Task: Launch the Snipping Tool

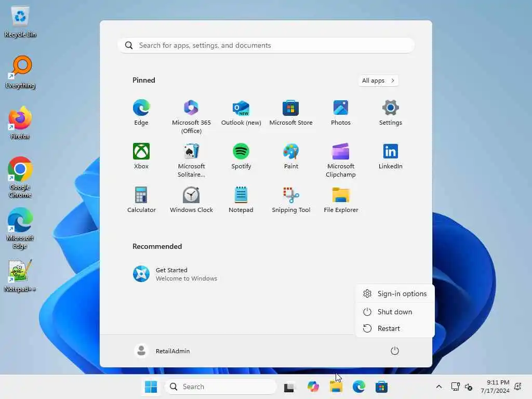Action: (291, 200)
